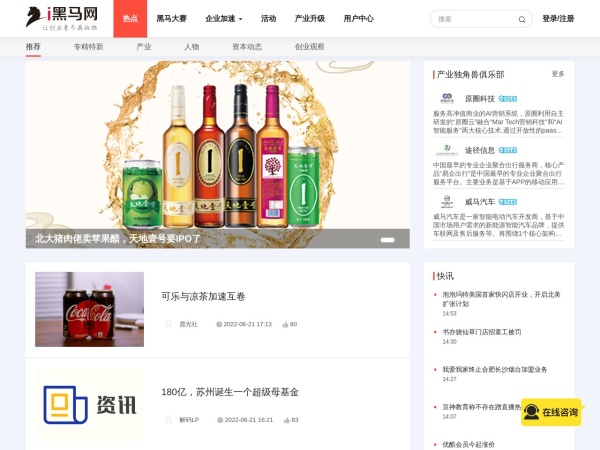Click the 原圈科技 company name
This screenshot has width=600, height=450.
tap(480, 99)
